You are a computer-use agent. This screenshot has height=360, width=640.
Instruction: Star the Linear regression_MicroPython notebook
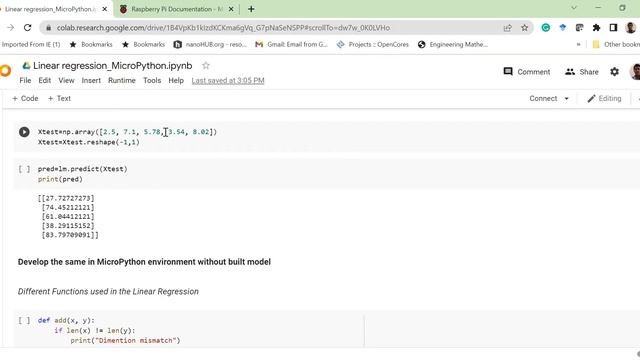point(206,65)
